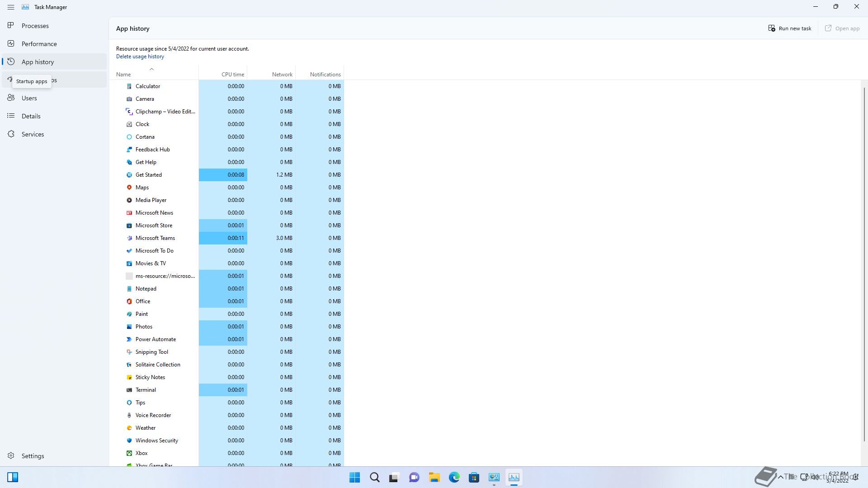Click the Camera app icon
This screenshot has height=488, width=868.
click(129, 99)
